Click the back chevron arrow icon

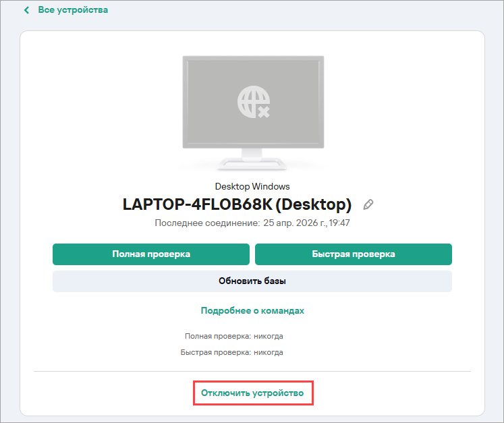[x=27, y=10]
